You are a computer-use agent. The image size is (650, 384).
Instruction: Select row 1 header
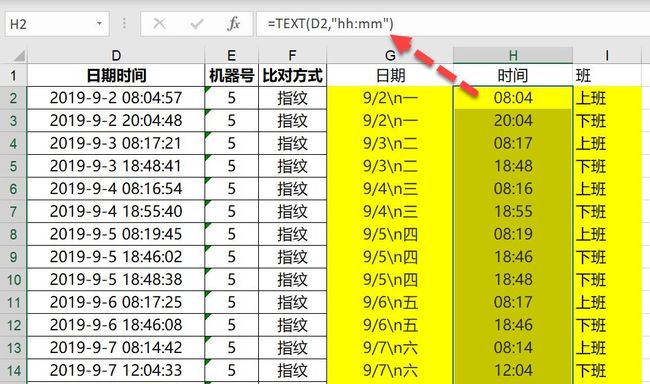tap(13, 75)
